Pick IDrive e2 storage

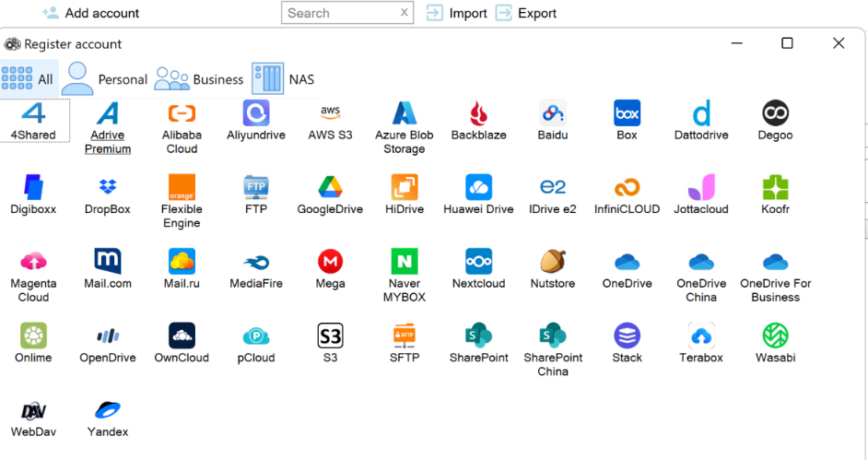553,195
